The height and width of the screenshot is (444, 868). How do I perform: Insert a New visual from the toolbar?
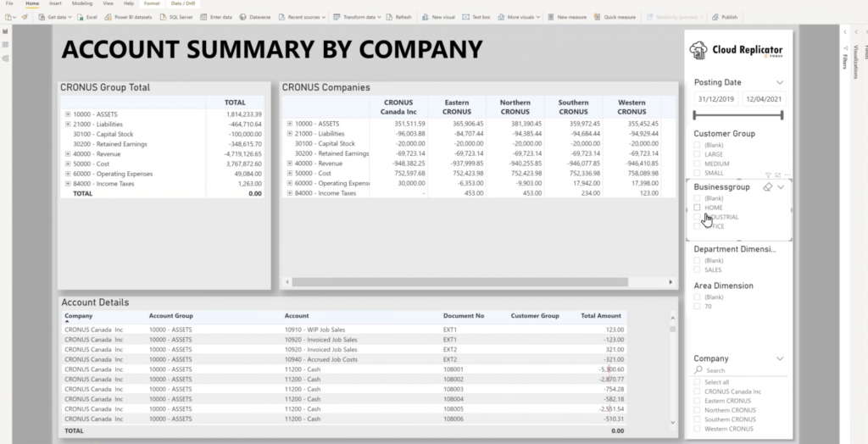[439, 17]
